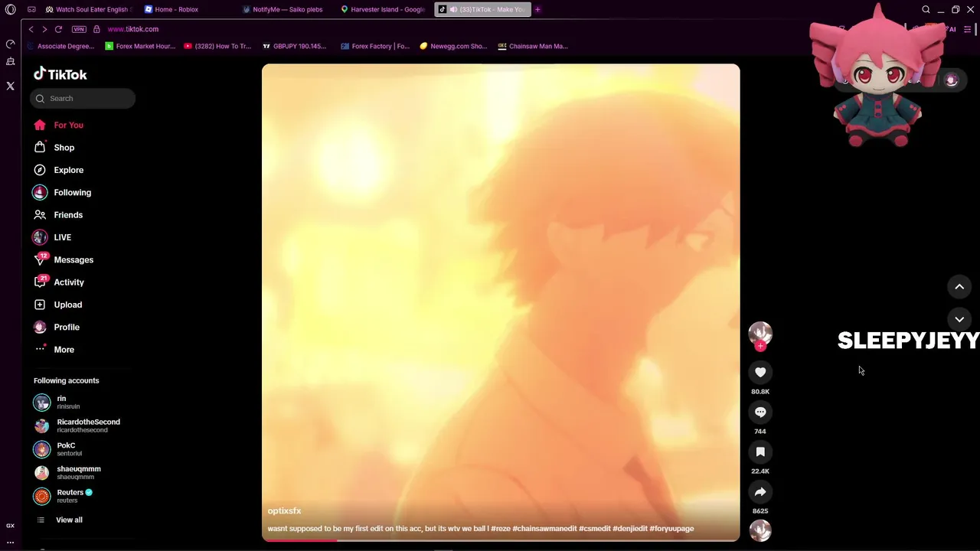Image resolution: width=980 pixels, height=551 pixels.
Task: Reload the TikTok page
Action: tap(58, 29)
